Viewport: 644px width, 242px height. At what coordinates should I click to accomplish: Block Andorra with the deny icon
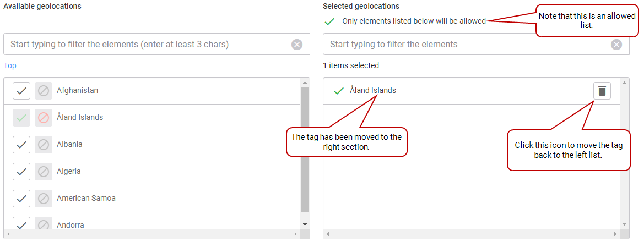(x=44, y=223)
